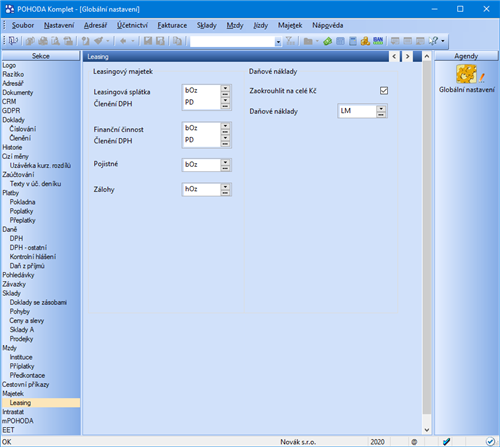Image resolution: width=500 pixels, height=447 pixels.
Task: Click the save floppy disk icon
Action: [x=148, y=41]
